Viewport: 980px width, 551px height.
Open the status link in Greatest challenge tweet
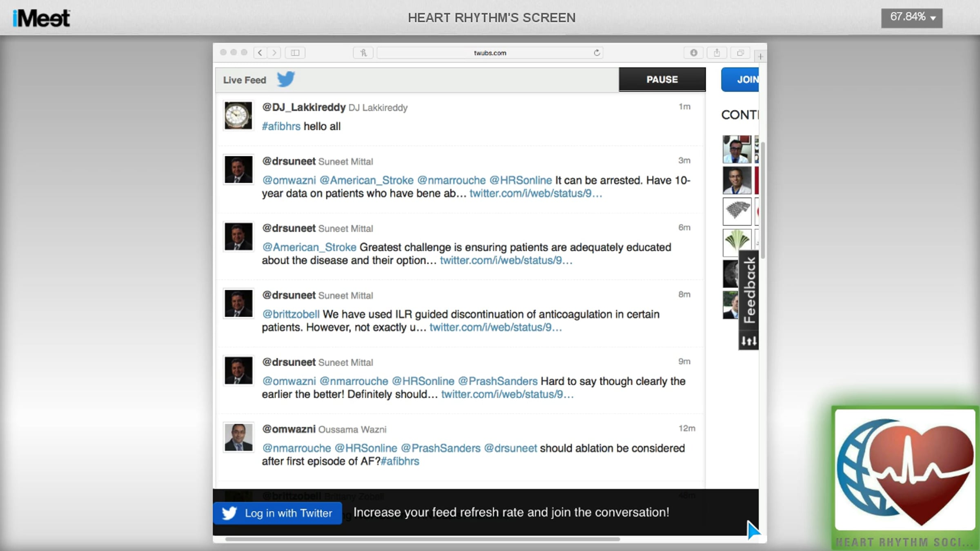[506, 260]
